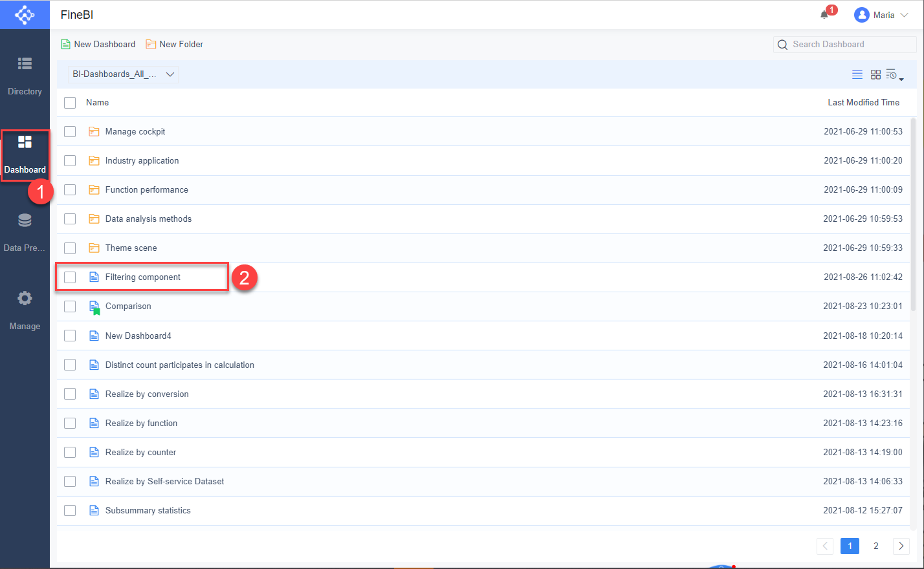Viewport: 924px width, 569px height.
Task: Click the search magnifier icon
Action: click(782, 45)
